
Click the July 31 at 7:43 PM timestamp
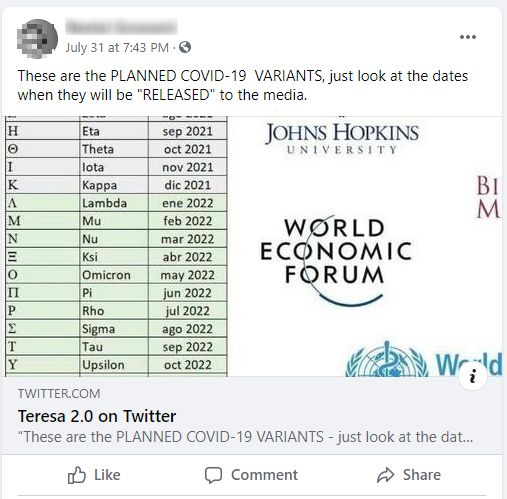[117, 47]
